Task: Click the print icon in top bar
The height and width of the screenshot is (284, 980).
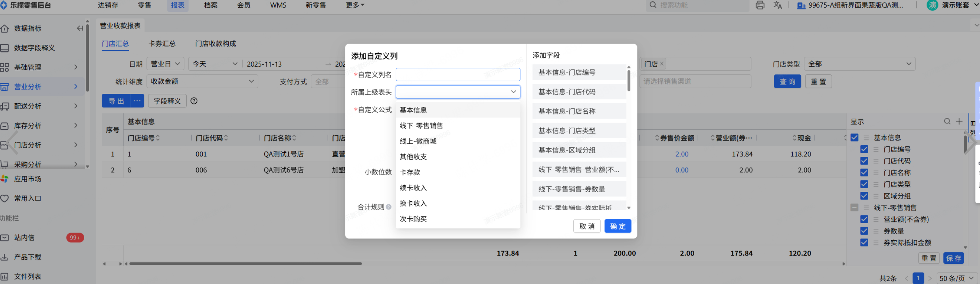Action: [760, 5]
